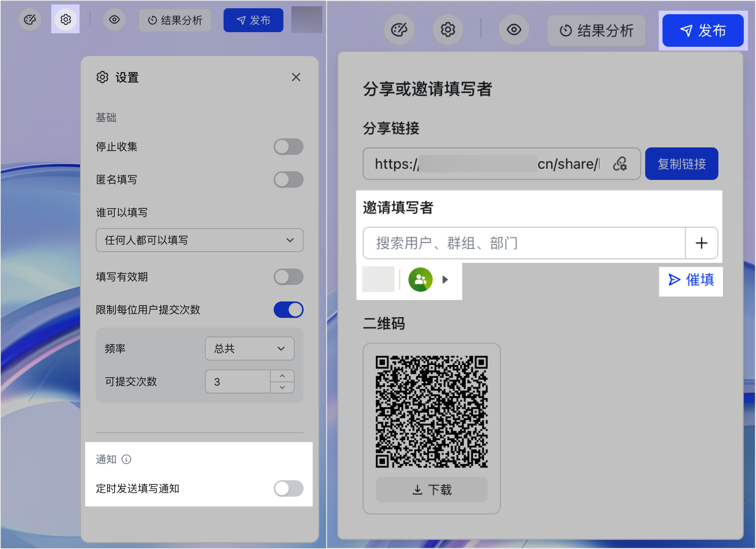The height and width of the screenshot is (549, 756).
Task: Expand the invited members arrow
Action: (445, 279)
